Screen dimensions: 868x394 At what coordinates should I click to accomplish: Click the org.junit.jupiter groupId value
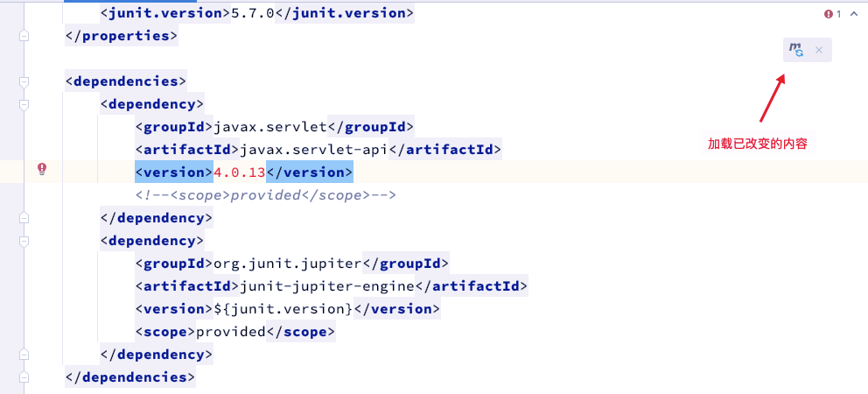pos(288,264)
